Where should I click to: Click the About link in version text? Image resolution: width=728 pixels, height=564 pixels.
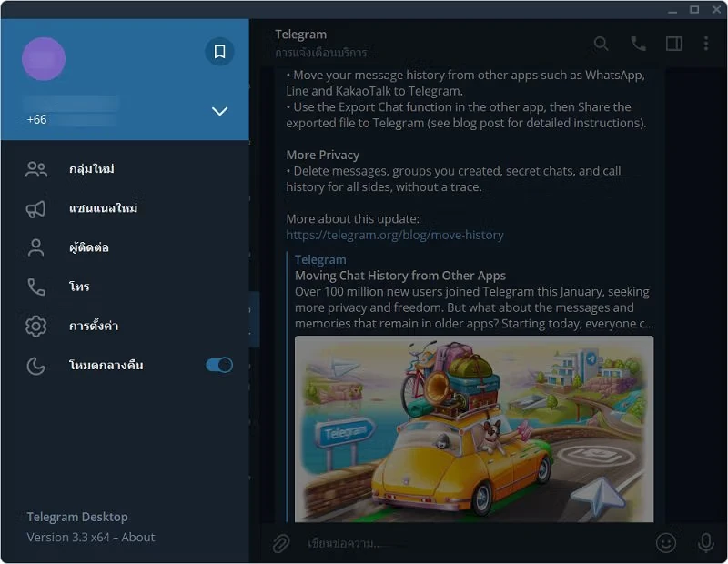[138, 537]
